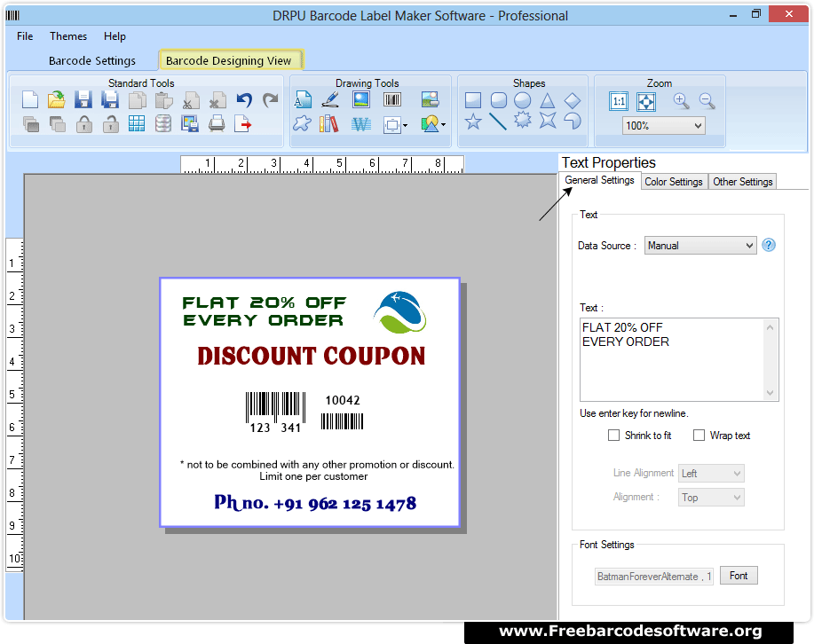Viewport: 814px width, 644px height.
Task: Open the zoom percentage 100% dropdown
Action: [663, 126]
